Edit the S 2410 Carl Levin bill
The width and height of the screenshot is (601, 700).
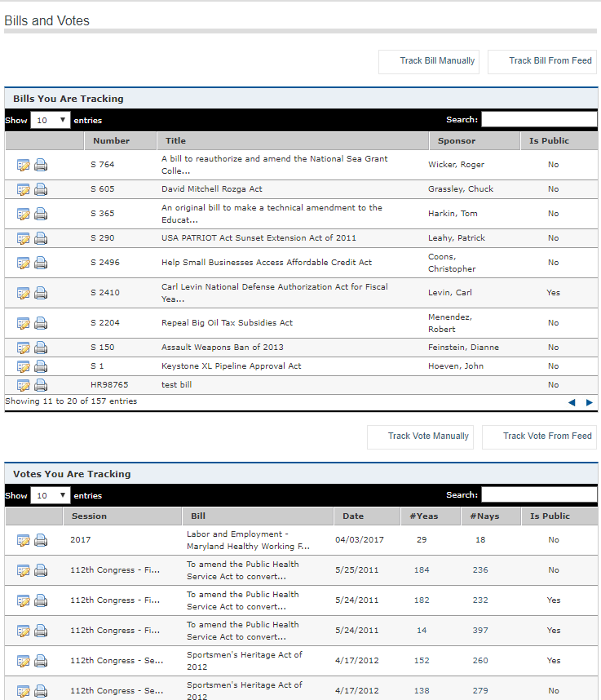(23, 294)
